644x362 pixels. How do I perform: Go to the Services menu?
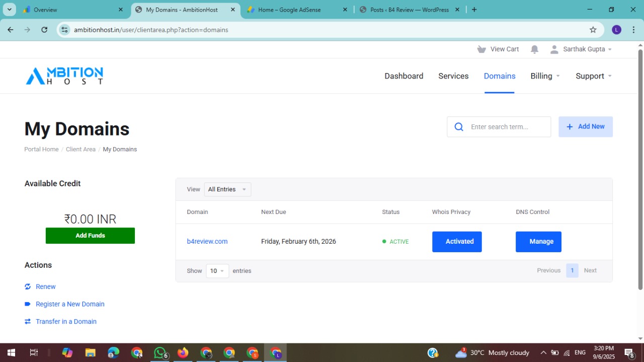point(453,76)
